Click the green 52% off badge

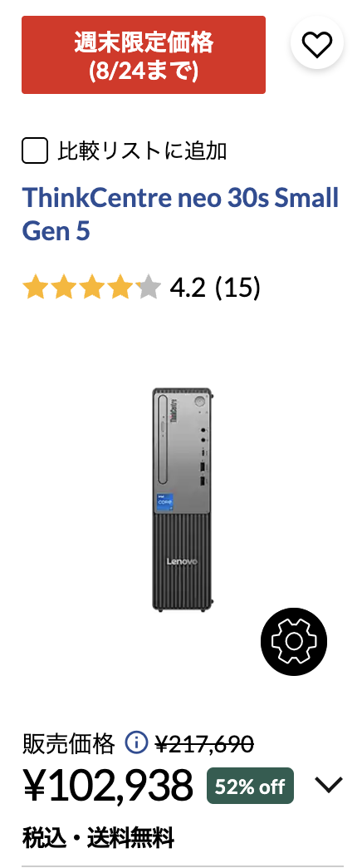(251, 786)
